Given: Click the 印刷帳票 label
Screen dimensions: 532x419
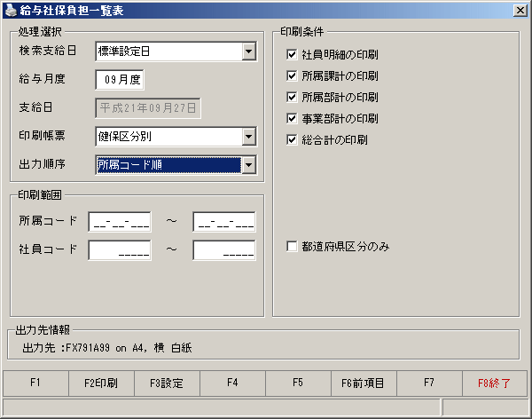Looking at the screenshot, I should (42, 136).
